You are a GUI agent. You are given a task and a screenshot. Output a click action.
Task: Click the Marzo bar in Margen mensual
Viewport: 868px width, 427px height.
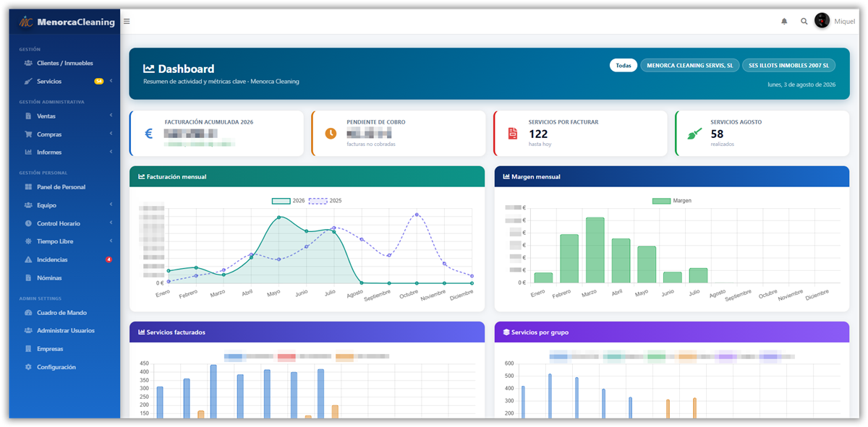[x=595, y=250]
